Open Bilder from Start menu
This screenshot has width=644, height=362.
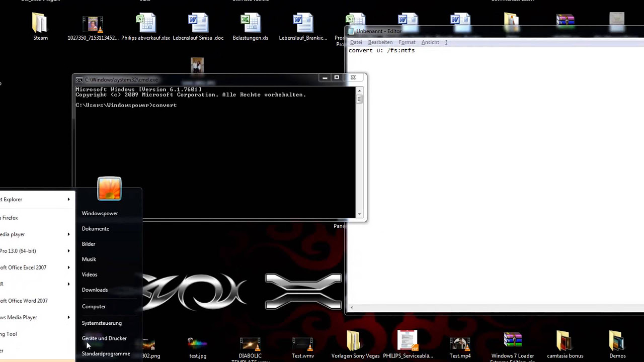[x=89, y=244]
